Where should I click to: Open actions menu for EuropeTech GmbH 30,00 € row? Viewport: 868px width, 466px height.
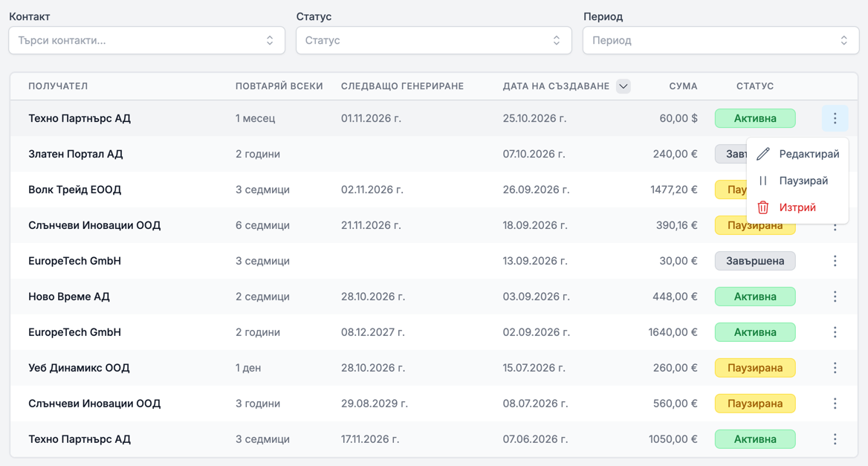coord(835,261)
